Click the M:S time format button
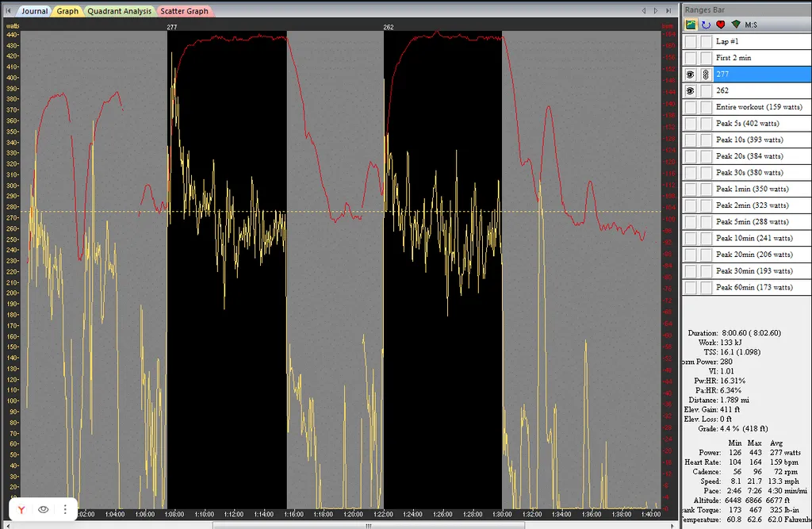The width and height of the screenshot is (812, 529). (751, 25)
